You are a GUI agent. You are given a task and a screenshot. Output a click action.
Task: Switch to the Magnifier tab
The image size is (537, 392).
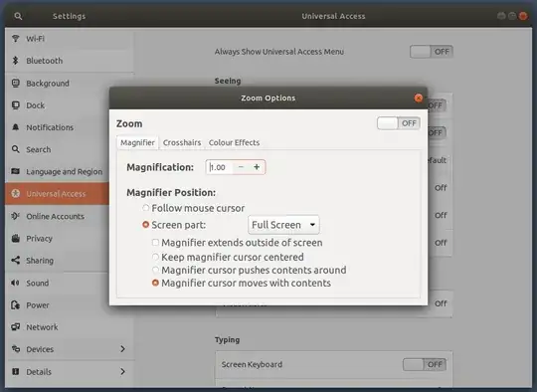click(x=137, y=142)
